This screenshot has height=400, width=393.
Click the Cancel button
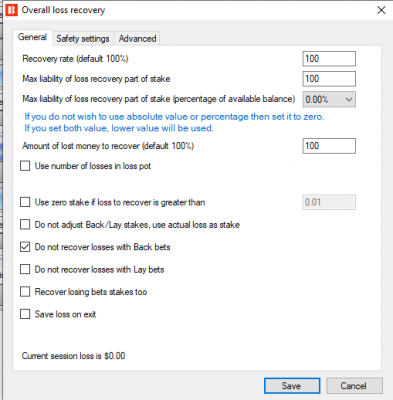pyautogui.click(x=354, y=386)
